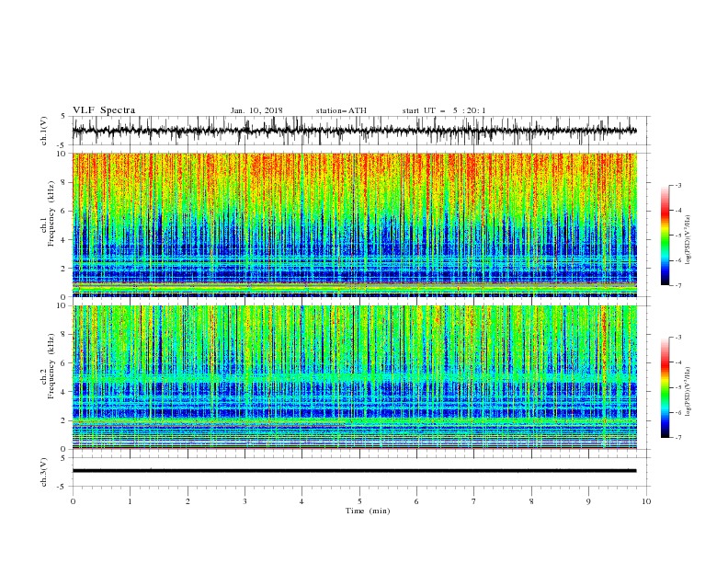Click the ch.1 'Frequency (kHz)' axis label

pyautogui.click(x=52, y=214)
